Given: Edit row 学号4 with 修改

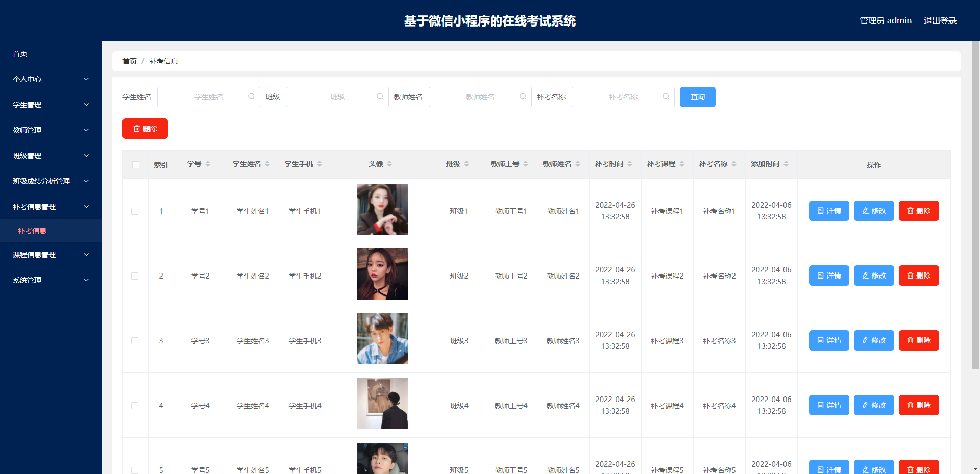Looking at the screenshot, I should coord(874,405).
